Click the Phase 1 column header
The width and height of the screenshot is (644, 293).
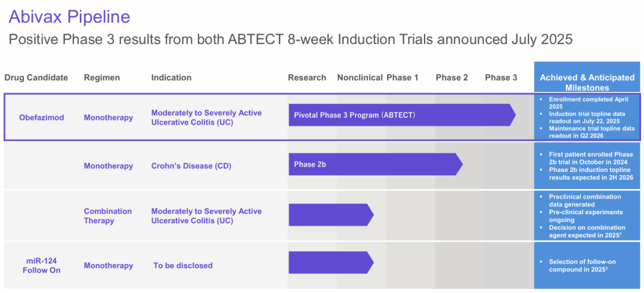click(x=402, y=78)
